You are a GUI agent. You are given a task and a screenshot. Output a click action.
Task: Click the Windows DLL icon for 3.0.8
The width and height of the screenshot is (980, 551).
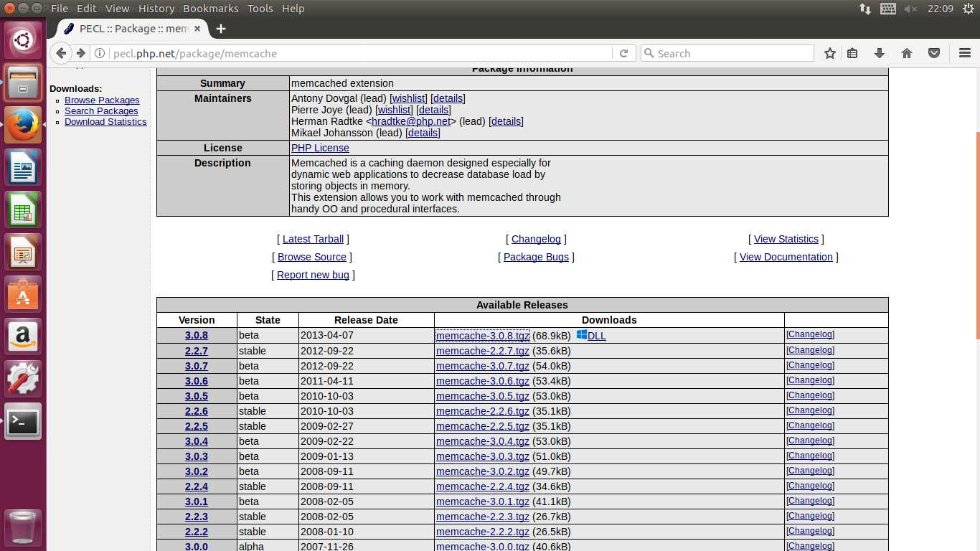(x=582, y=335)
